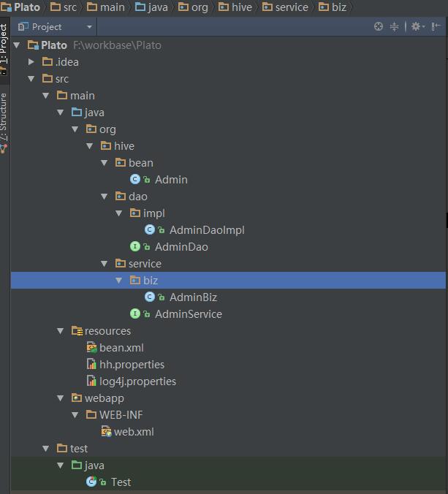This screenshot has width=448, height=494.
Task: Select AdminBiz class in tree
Action: 193,297
